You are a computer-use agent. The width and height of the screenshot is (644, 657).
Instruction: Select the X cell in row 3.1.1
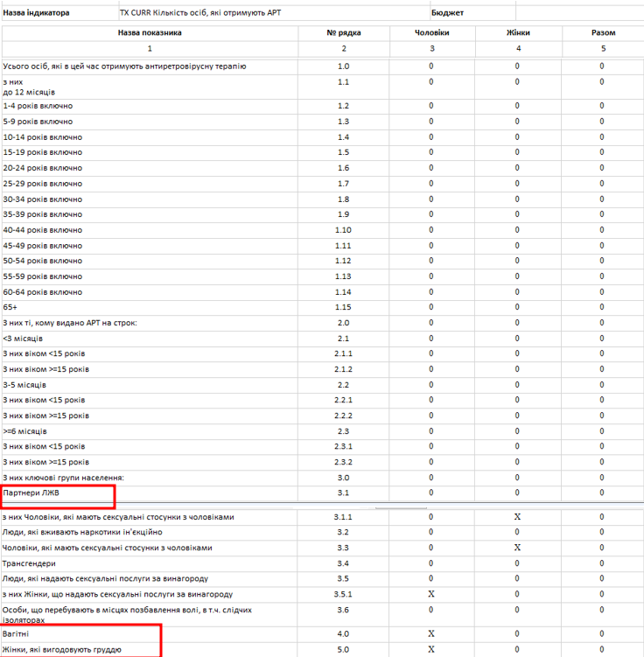[517, 517]
